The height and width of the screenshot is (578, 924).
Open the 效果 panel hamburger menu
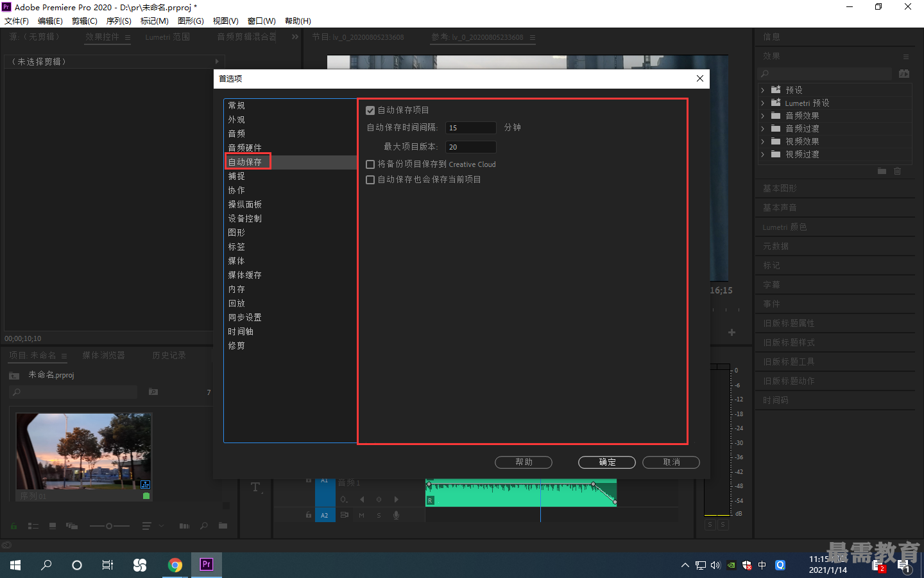[906, 57]
